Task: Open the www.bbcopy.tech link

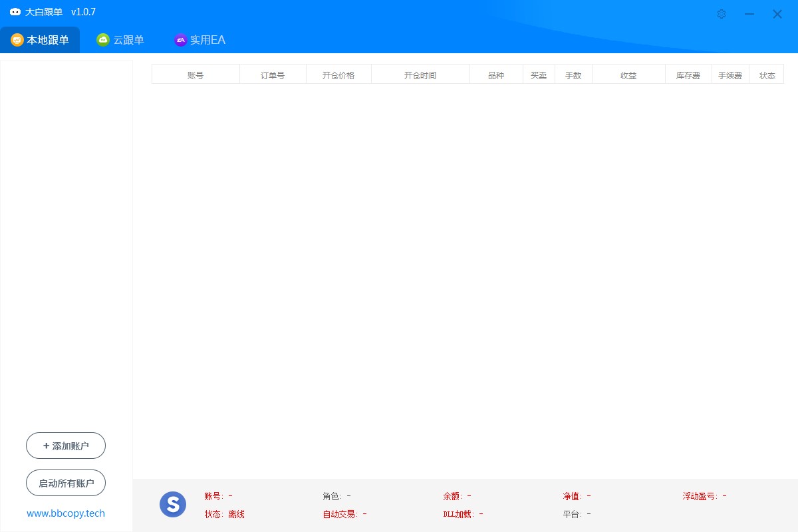Action: click(x=66, y=513)
